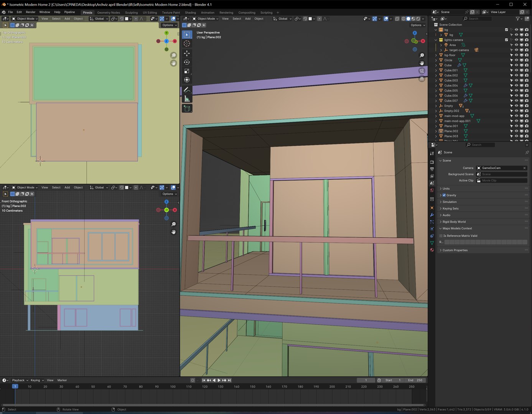Open the Modifiers wrench properties tab
Screen dimensions: 532x414
(x=432, y=215)
